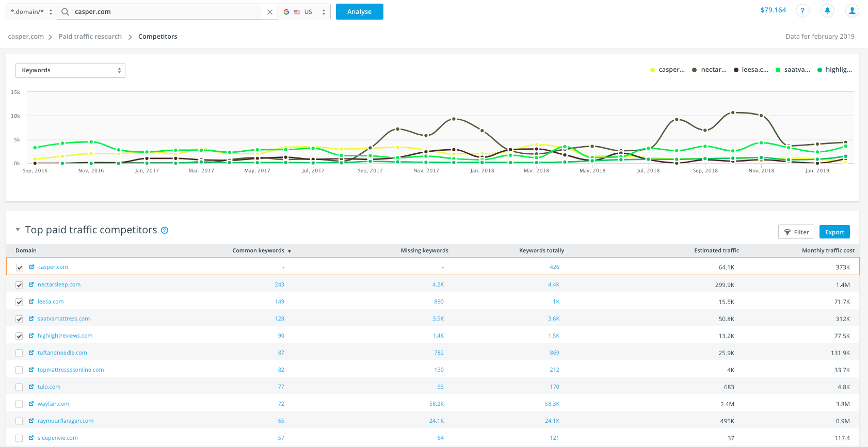The width and height of the screenshot is (868, 447).
Task: Toggle the highlig... legend color dot
Action: tap(819, 70)
